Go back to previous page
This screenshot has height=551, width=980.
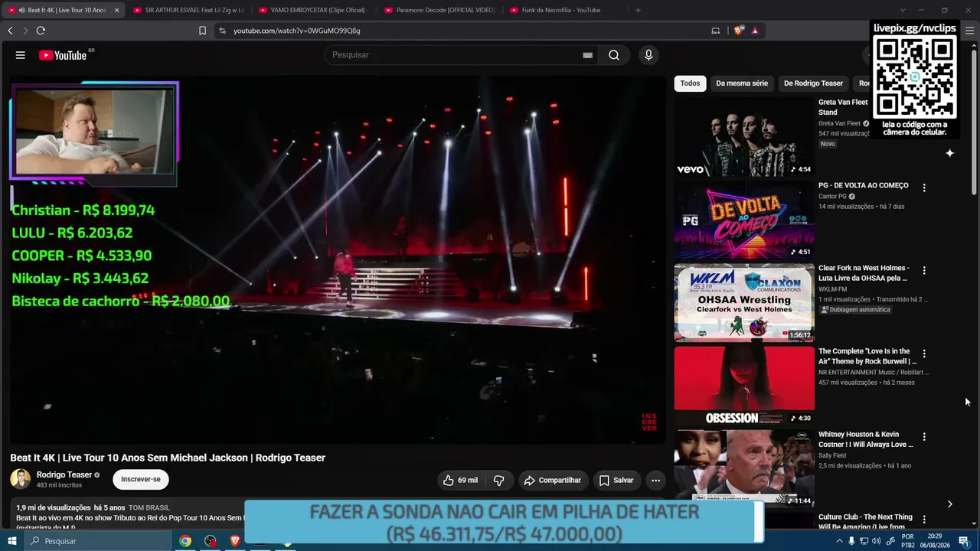point(10,31)
